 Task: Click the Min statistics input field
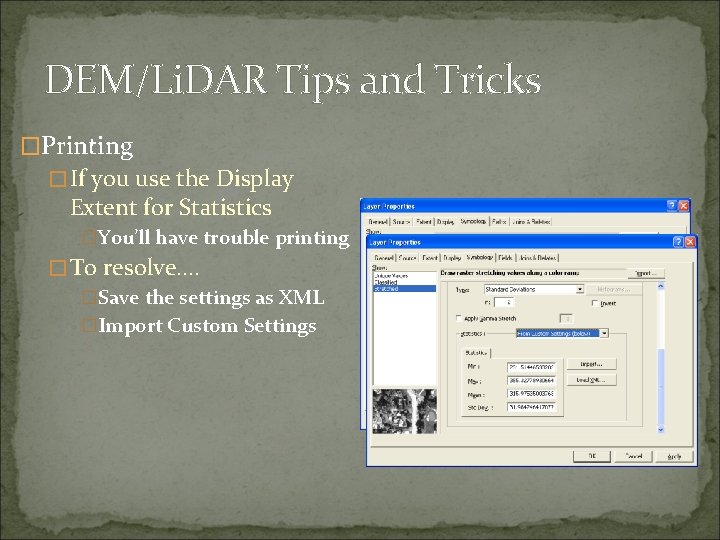tap(532, 367)
